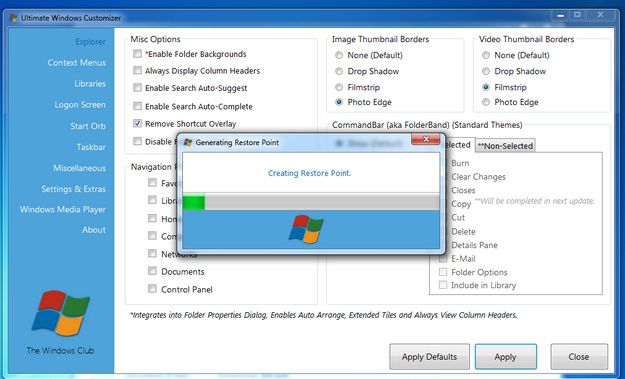The width and height of the screenshot is (625, 379).
Task: Check Enable Search Auto-Complete
Action: pos(138,106)
